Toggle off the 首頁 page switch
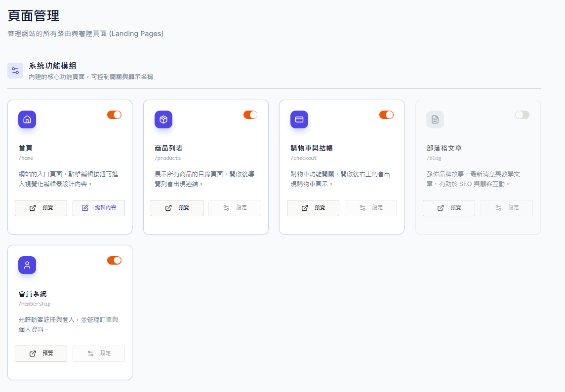The image size is (565, 392). 114,115
